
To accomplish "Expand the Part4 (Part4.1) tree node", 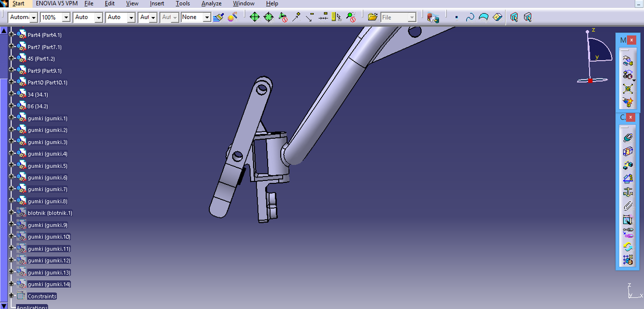I will pyautogui.click(x=12, y=35).
